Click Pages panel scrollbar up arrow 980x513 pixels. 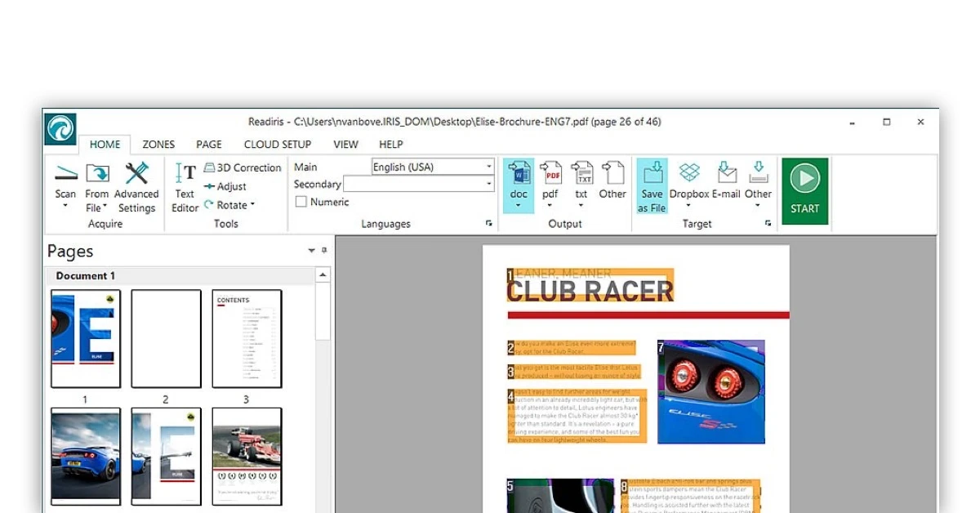point(323,275)
